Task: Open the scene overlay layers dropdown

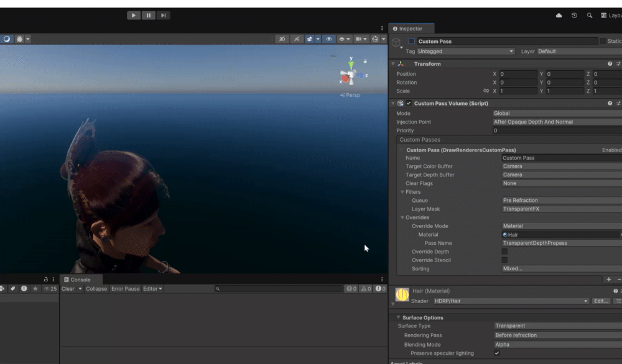Action: [344, 39]
